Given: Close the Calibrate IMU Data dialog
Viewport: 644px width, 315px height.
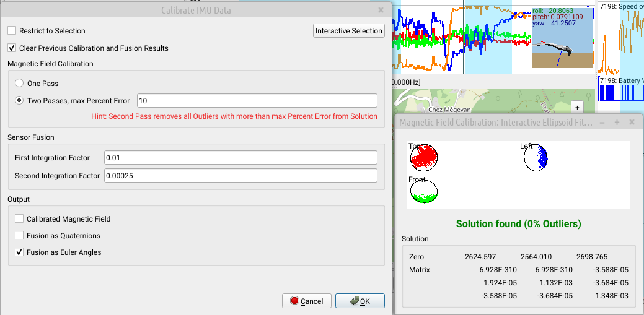Looking at the screenshot, I should 381,10.
